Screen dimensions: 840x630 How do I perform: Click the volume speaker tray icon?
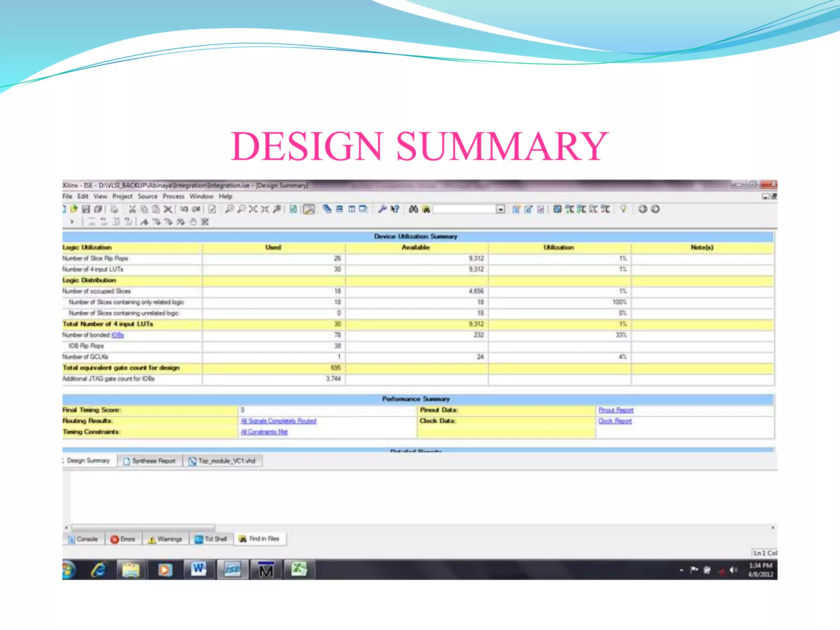pos(734,570)
